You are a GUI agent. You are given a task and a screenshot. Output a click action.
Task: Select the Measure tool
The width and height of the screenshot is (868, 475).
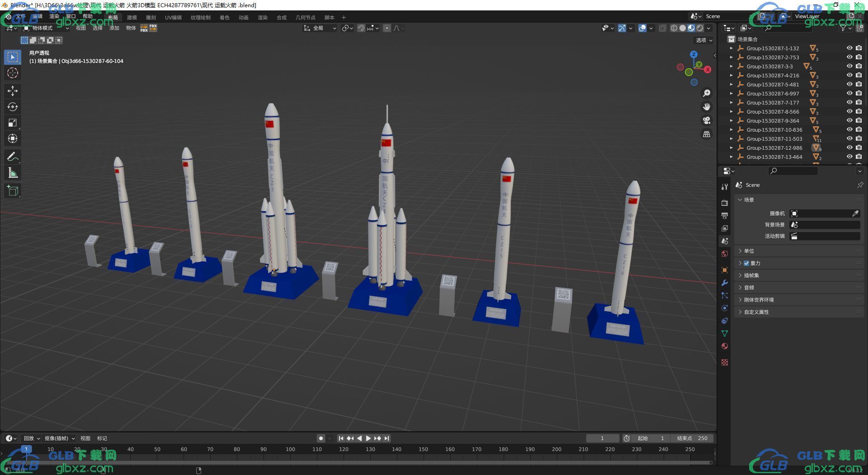(12, 173)
